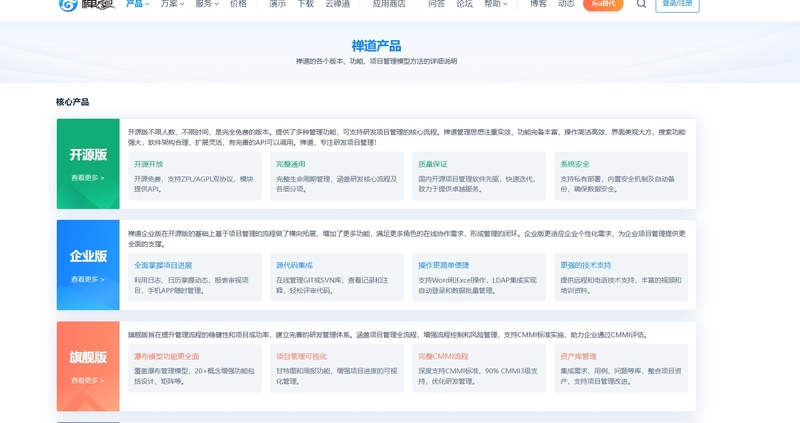This screenshot has width=800, height=423.
Task: Open the 完整通用 feature card
Action: pos(337,176)
